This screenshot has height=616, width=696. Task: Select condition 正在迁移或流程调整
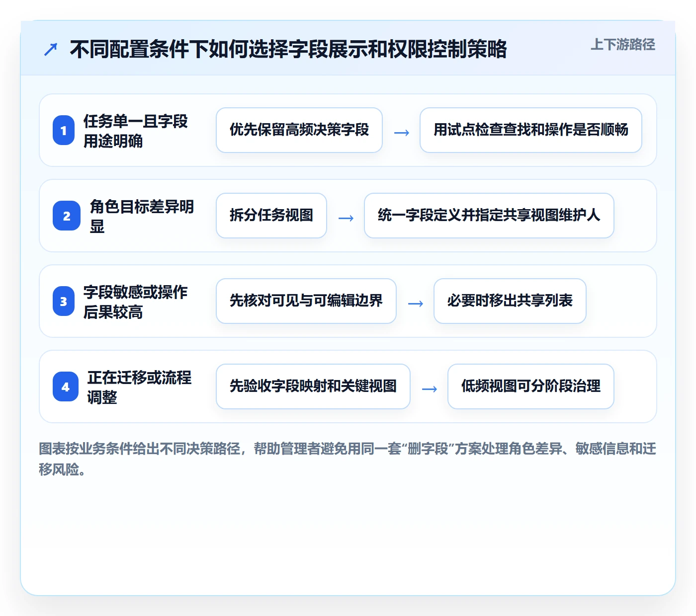pyautogui.click(x=139, y=387)
